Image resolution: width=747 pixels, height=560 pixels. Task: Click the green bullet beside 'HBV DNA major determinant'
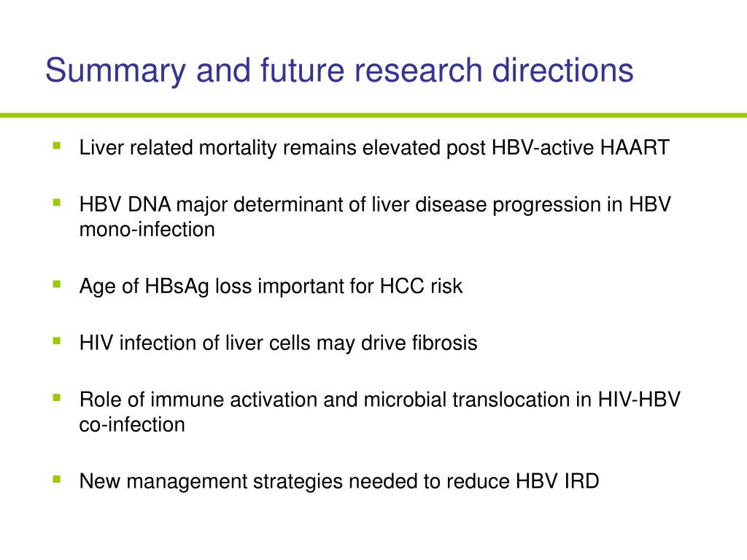click(x=57, y=203)
